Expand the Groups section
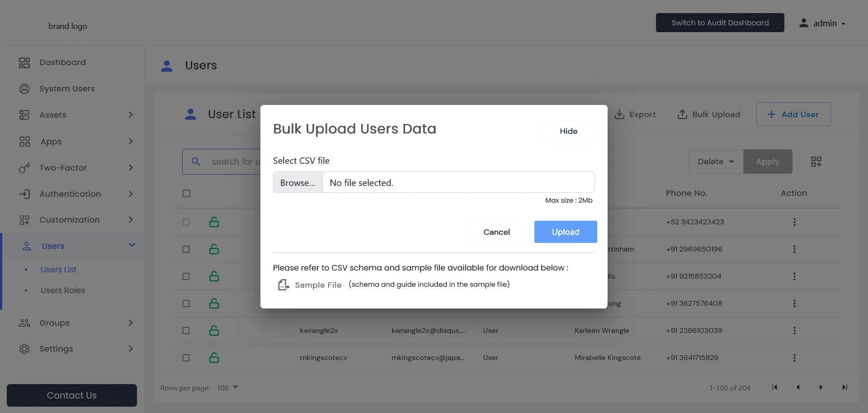The height and width of the screenshot is (413, 868). coord(54,323)
